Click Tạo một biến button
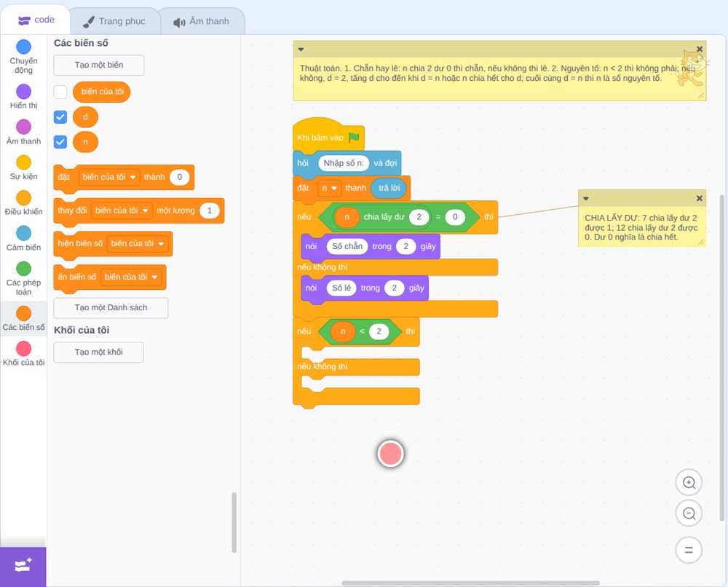The image size is (728, 587). click(99, 65)
